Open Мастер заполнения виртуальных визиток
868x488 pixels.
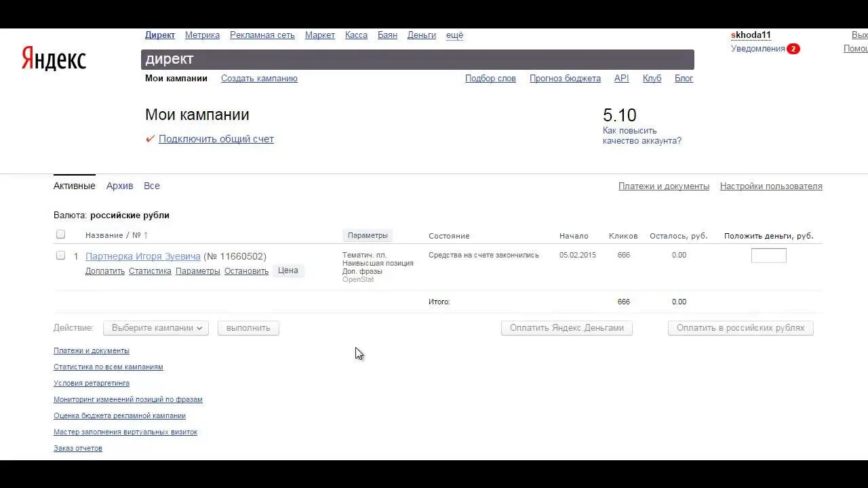(125, 432)
